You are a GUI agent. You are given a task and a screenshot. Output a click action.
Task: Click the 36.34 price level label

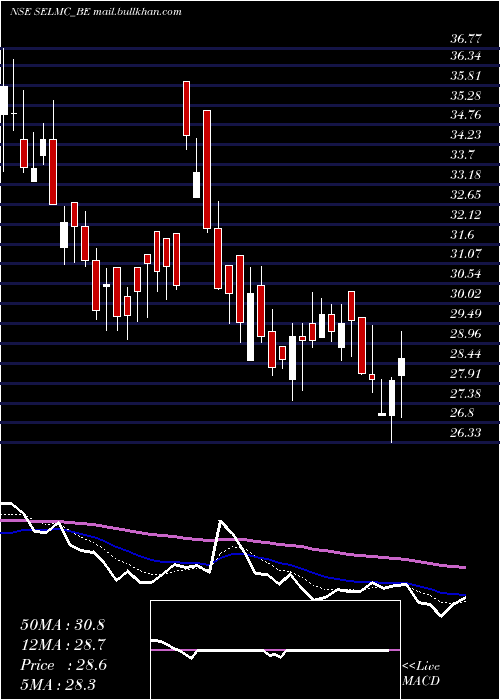466,56
